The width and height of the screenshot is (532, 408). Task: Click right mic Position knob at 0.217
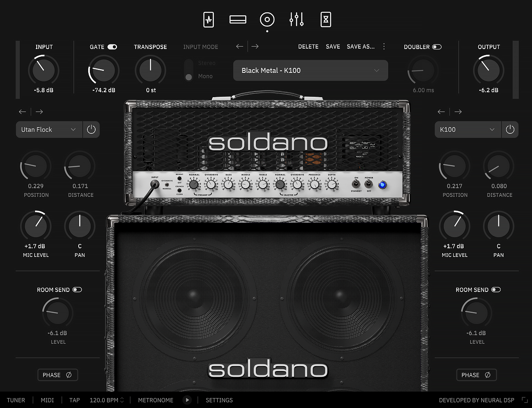click(x=455, y=166)
